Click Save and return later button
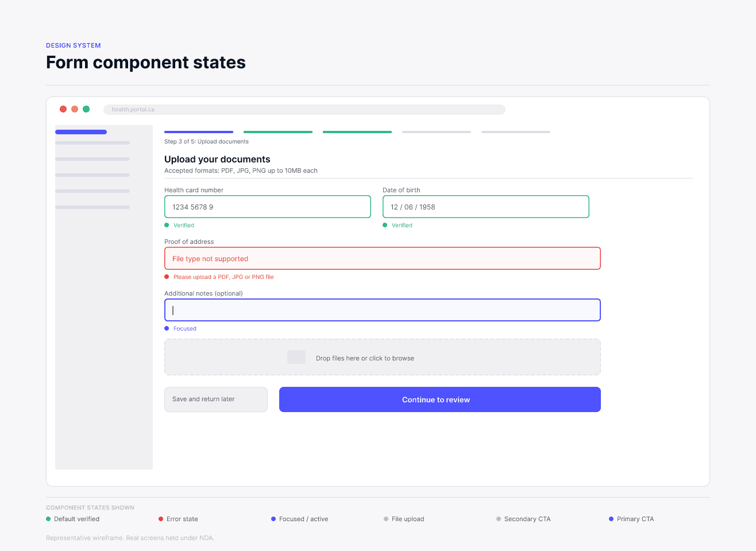This screenshot has height=551, width=756. pos(216,399)
